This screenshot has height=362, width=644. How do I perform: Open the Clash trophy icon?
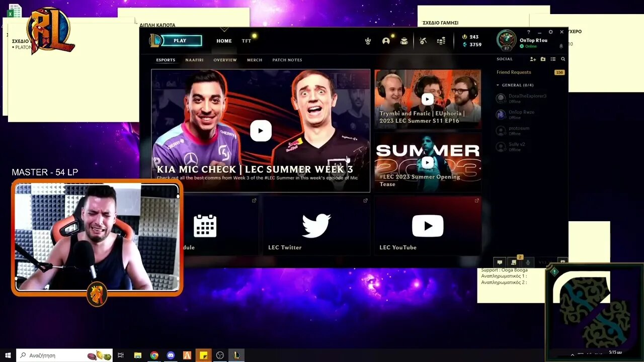pyautogui.click(x=368, y=41)
